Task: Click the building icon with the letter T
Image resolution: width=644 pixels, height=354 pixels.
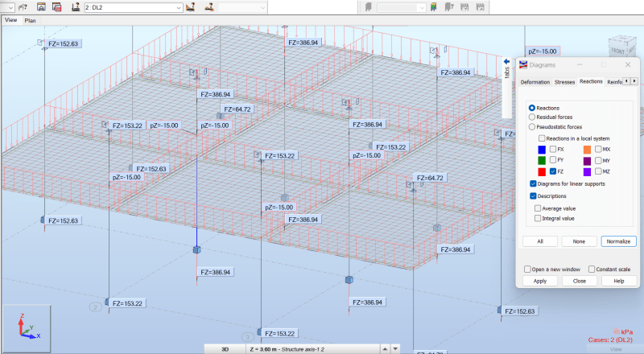Action: coord(449,7)
